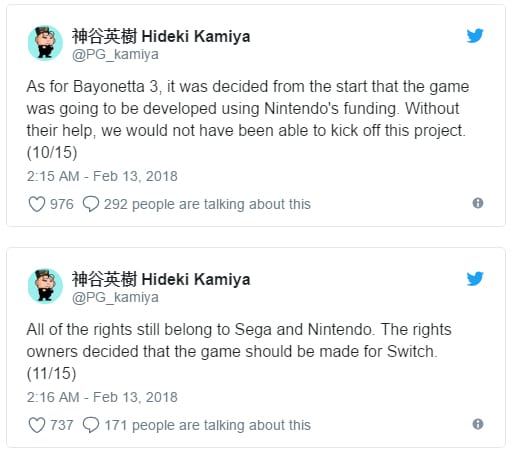518x457 pixels.
Task: Open Hideki Kamiya avatar in second tweet
Action: [45, 286]
